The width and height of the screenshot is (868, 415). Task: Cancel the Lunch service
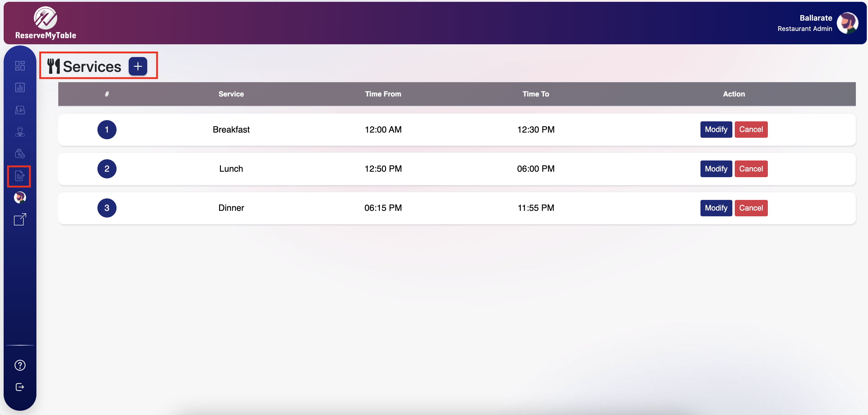coord(751,169)
